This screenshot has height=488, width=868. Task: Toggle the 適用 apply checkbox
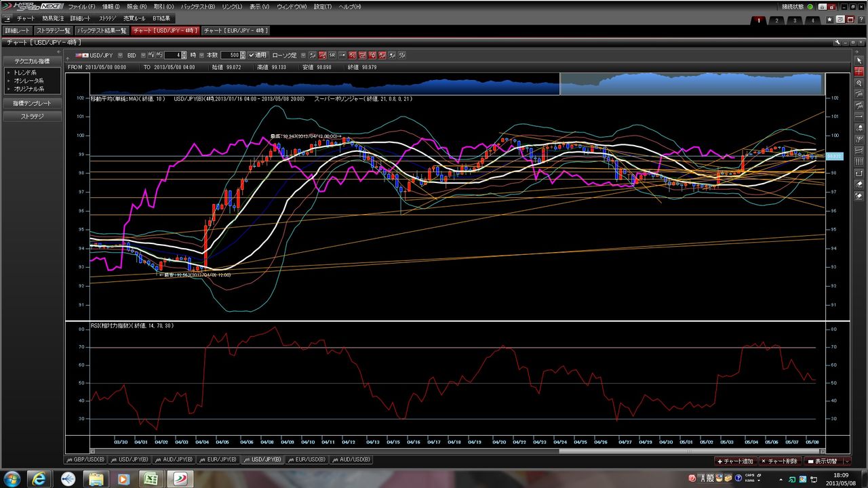252,55
